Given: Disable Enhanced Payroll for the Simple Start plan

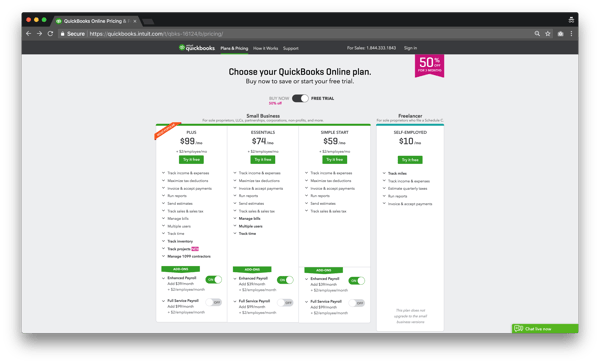Looking at the screenshot, I should click(x=357, y=281).
